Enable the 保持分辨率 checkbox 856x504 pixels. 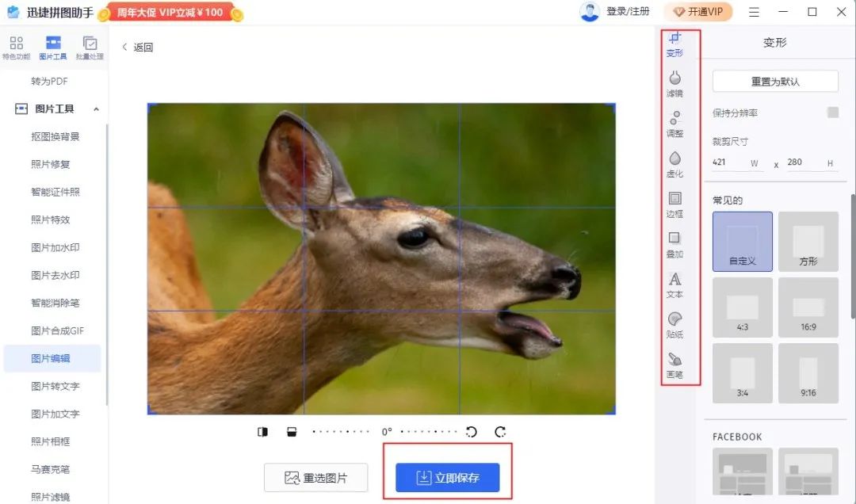(x=832, y=113)
